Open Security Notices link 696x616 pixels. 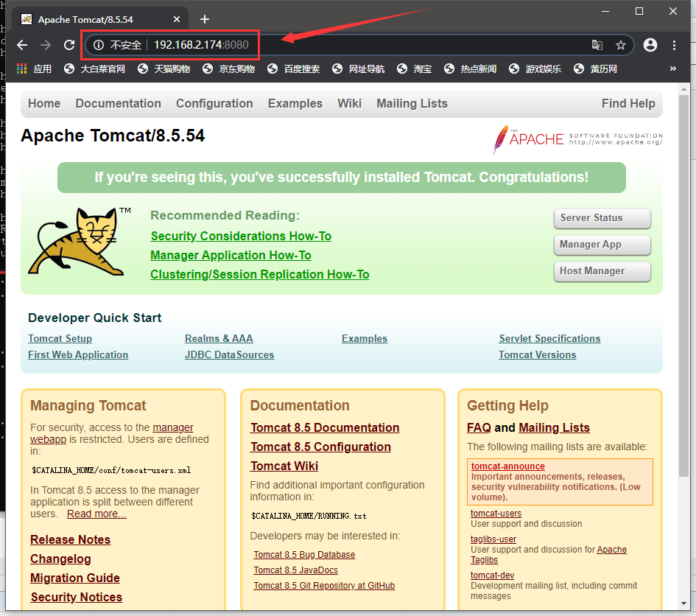[x=77, y=597]
